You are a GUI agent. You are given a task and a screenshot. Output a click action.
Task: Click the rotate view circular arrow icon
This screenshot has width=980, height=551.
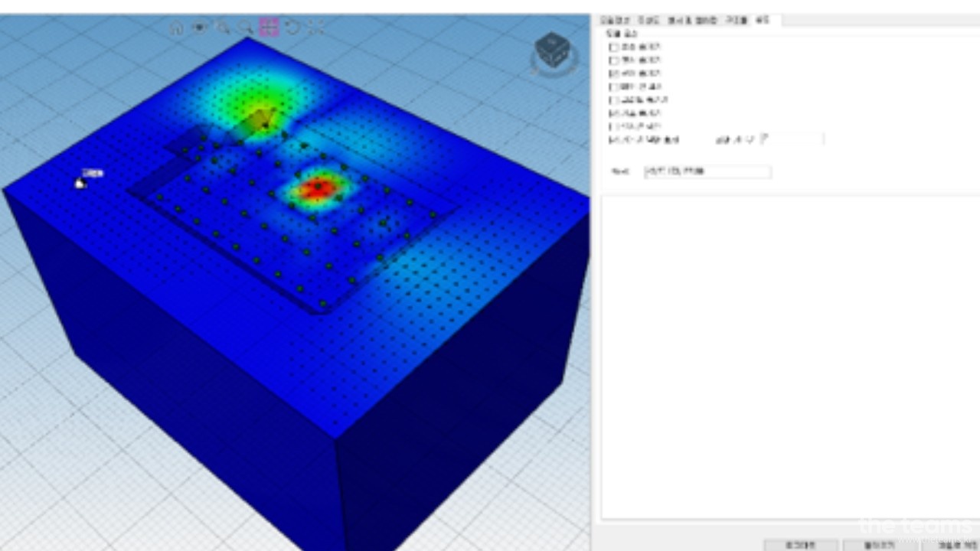pos(292,28)
